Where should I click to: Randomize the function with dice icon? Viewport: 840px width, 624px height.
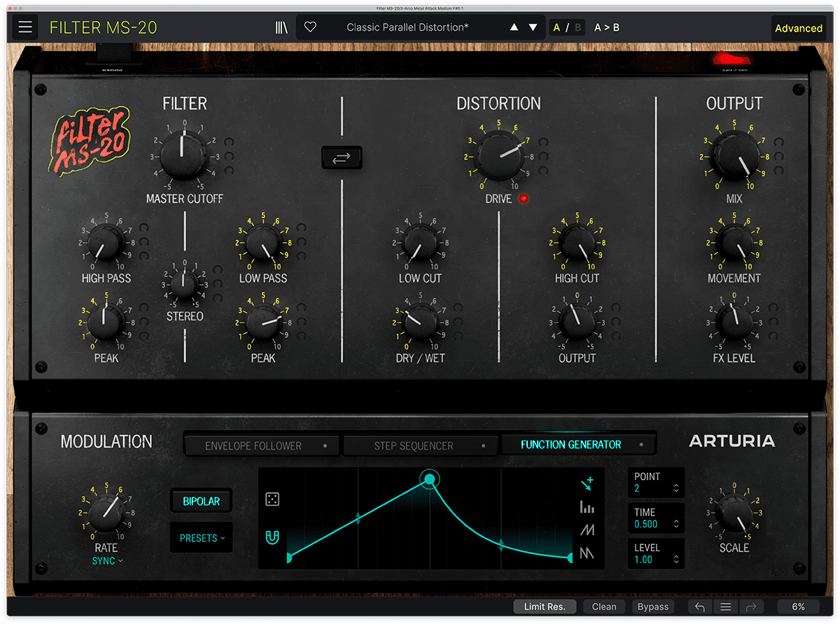(273, 499)
